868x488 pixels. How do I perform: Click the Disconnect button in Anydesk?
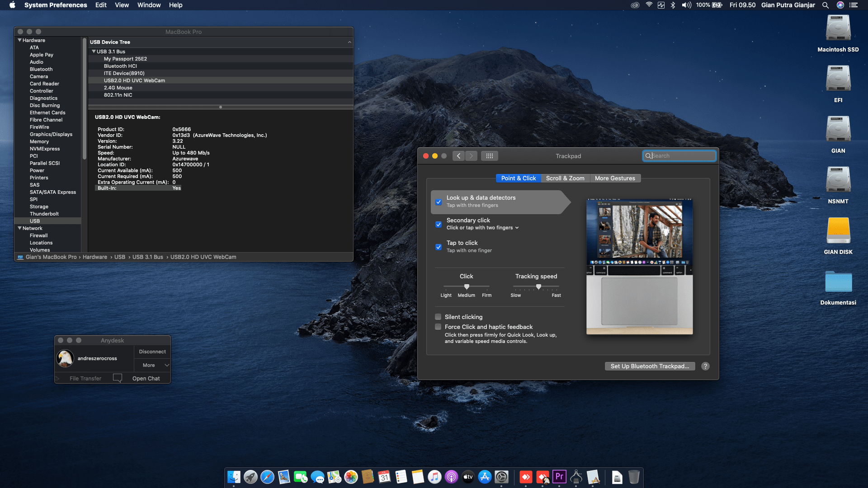[152, 351]
